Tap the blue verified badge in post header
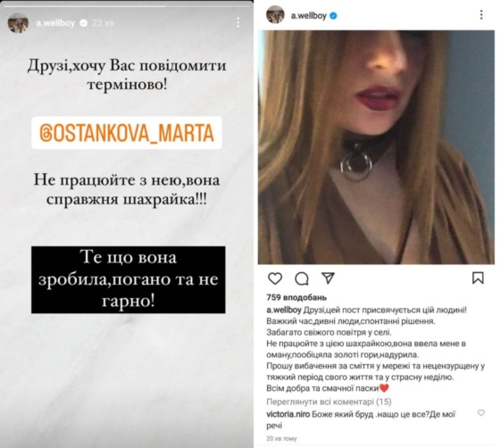This screenshot has height=448, width=501. click(x=333, y=15)
